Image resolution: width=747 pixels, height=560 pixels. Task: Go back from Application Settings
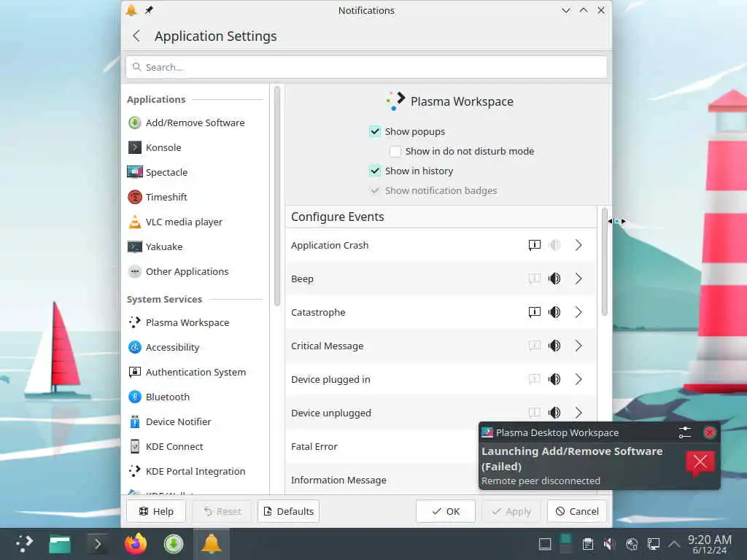136,36
